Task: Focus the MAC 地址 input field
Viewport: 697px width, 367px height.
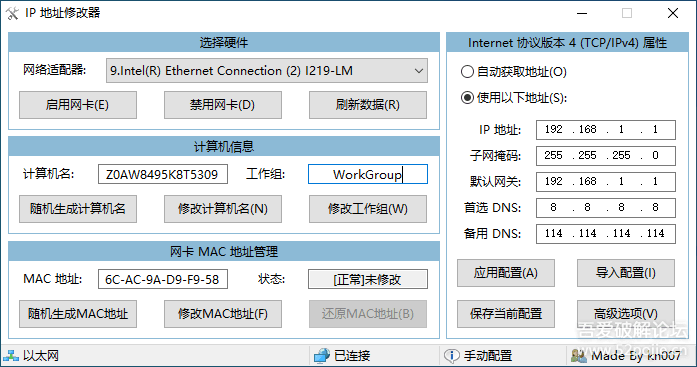Action: [163, 279]
